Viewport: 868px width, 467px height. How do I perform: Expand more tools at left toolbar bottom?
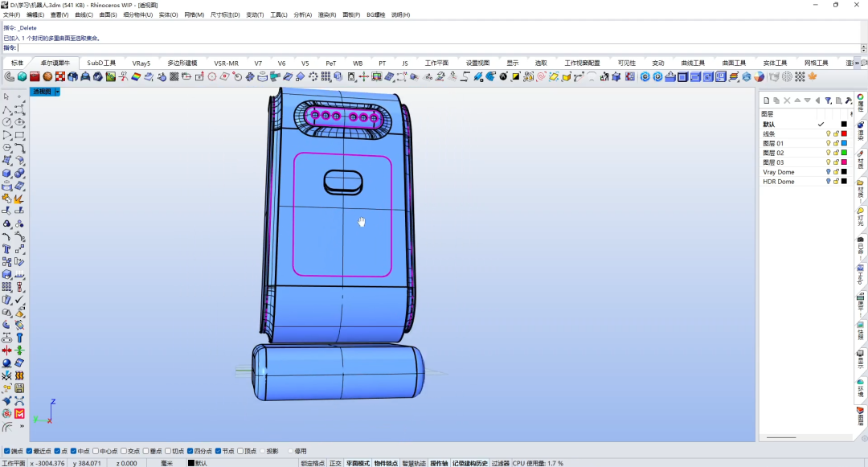(23, 427)
